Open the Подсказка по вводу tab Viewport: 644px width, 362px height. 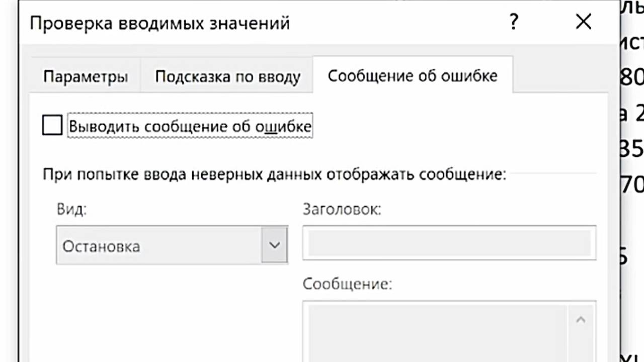point(227,77)
